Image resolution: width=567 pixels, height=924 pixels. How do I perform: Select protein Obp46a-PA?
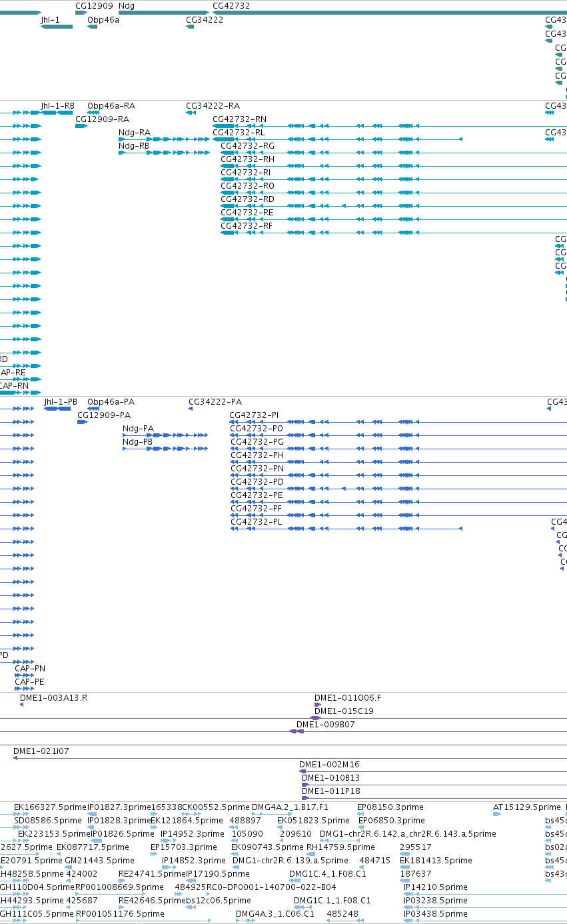point(111,401)
